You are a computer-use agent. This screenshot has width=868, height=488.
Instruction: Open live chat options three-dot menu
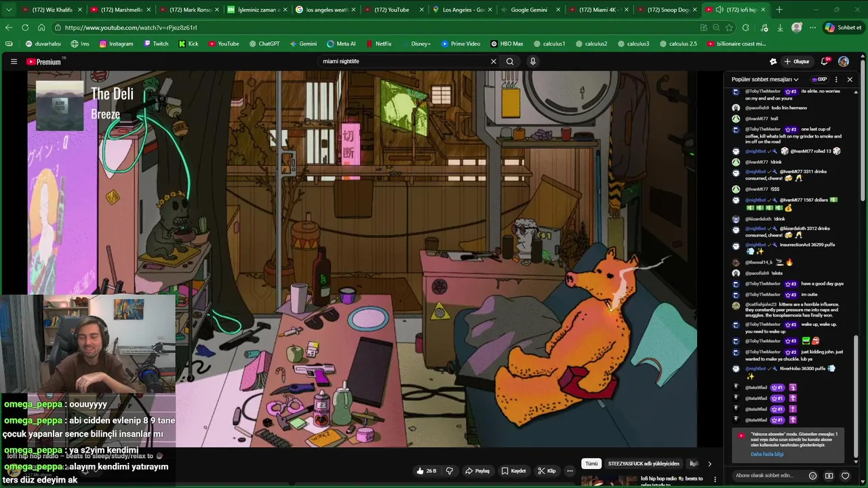point(836,79)
